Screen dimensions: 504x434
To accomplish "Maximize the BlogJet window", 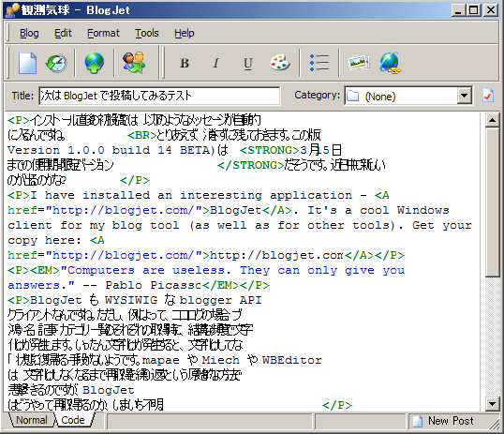I will pos(474,10).
